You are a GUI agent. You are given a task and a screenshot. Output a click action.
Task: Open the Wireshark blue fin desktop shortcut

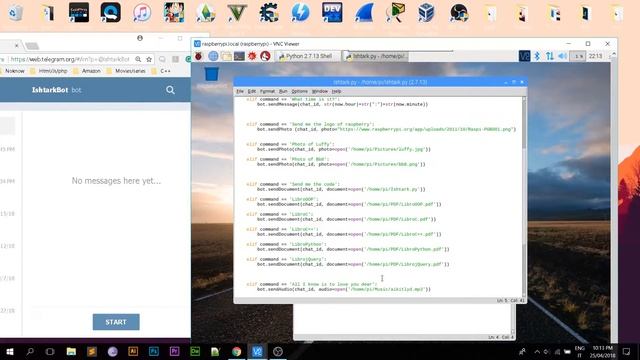click(364, 13)
